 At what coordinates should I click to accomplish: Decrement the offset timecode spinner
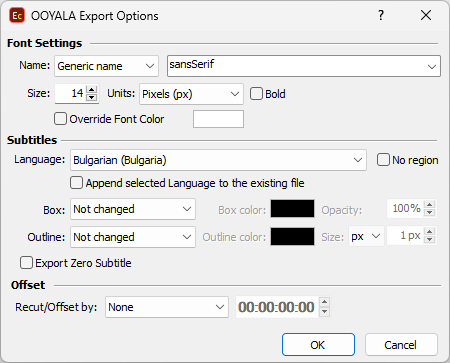[x=324, y=312]
